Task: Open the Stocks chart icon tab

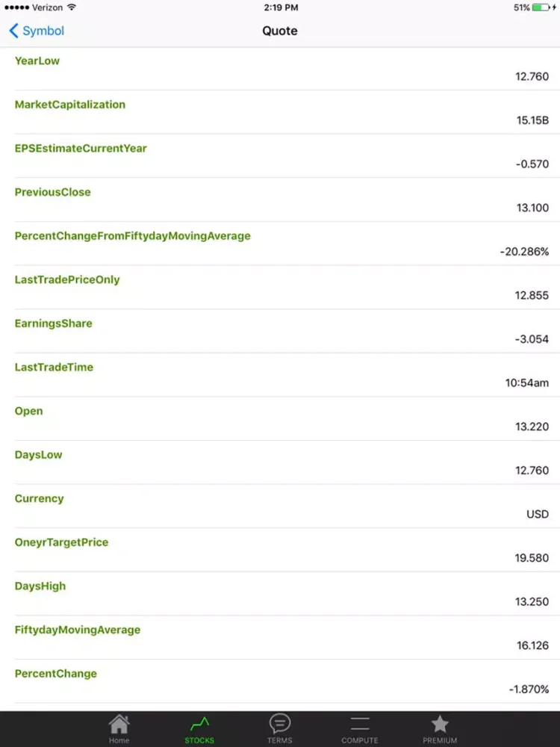Action: point(199,725)
